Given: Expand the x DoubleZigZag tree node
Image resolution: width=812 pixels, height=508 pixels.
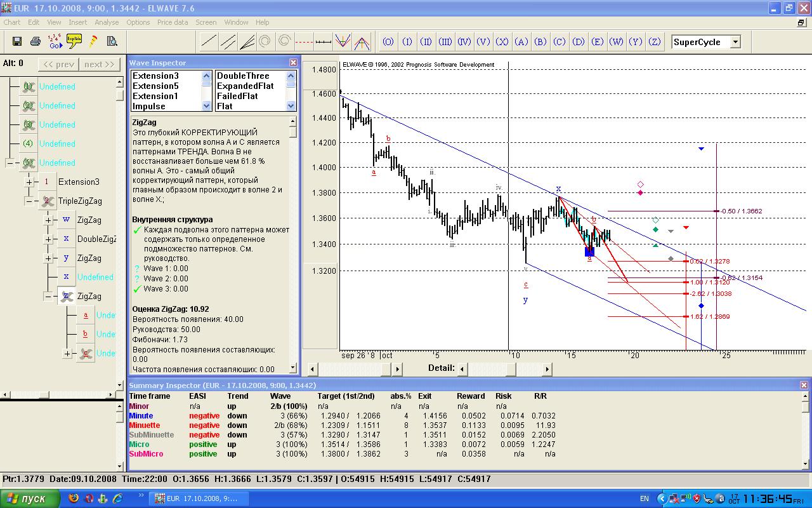Looking at the screenshot, I should tap(48, 239).
